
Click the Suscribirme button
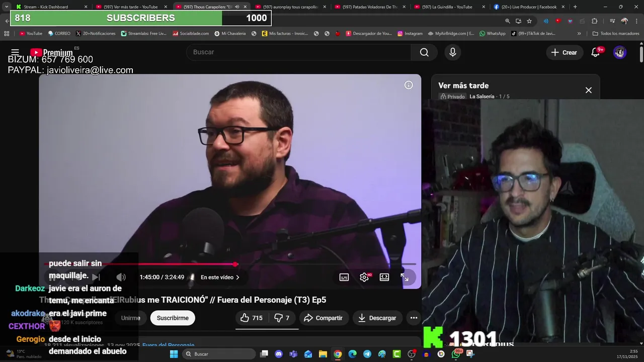(x=173, y=318)
